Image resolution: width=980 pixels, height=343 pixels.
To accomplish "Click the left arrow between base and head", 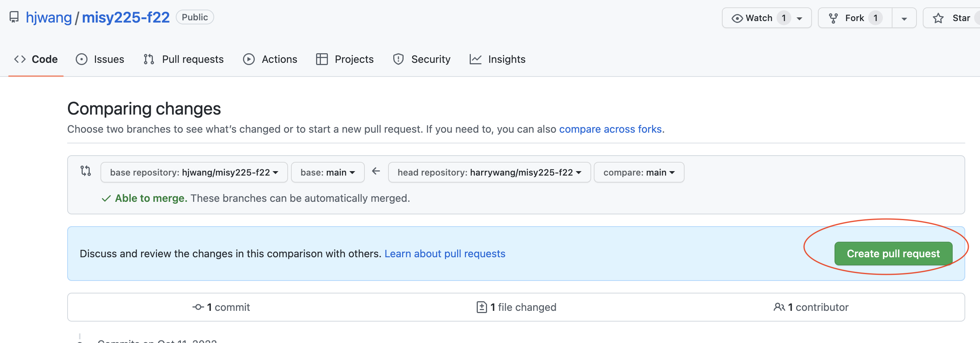I will tap(376, 171).
